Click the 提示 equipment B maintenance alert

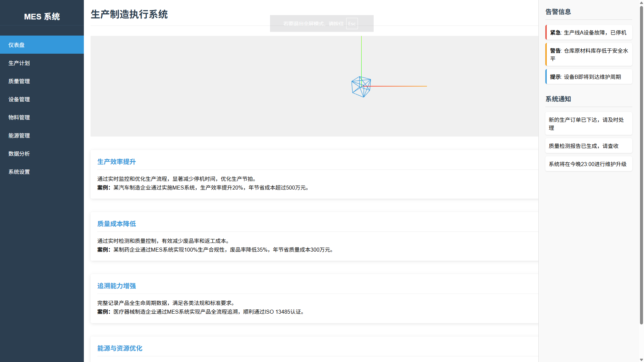point(589,77)
